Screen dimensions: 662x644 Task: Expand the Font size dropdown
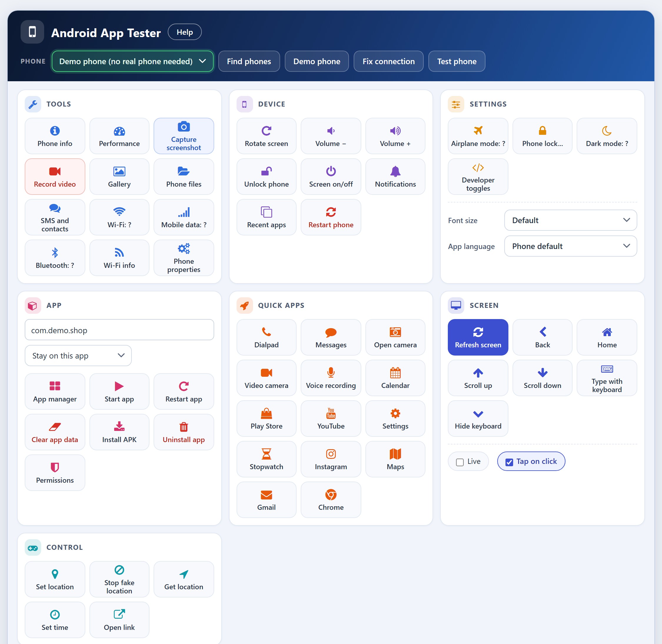[x=570, y=220]
